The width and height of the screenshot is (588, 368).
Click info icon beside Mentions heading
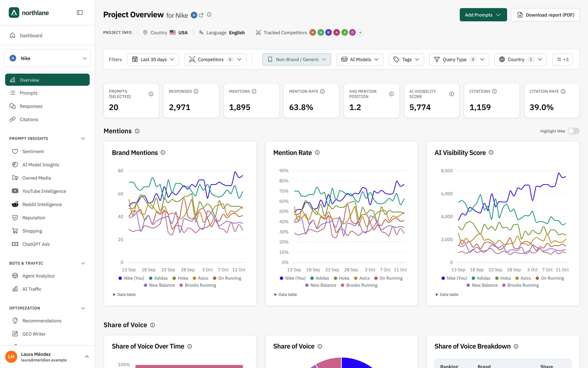pyautogui.click(x=137, y=131)
